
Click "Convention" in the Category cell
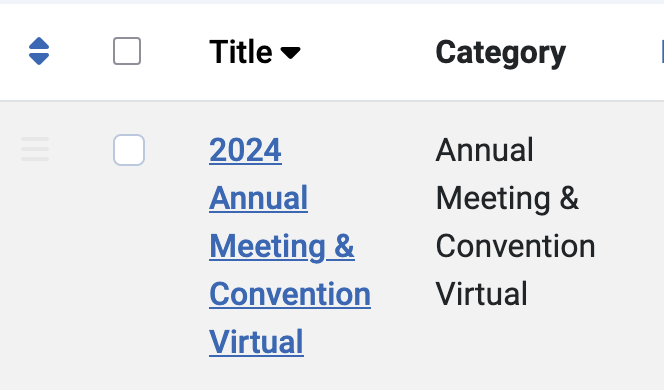click(515, 246)
